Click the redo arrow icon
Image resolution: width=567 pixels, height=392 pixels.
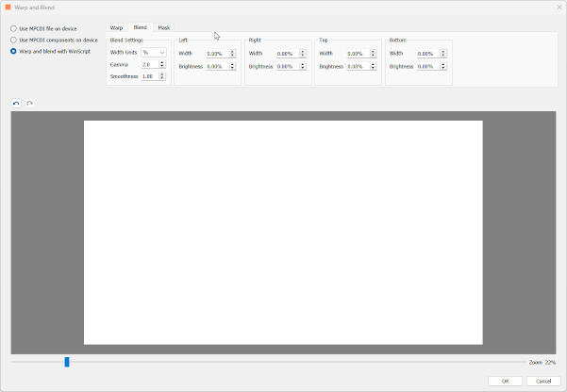coord(29,104)
